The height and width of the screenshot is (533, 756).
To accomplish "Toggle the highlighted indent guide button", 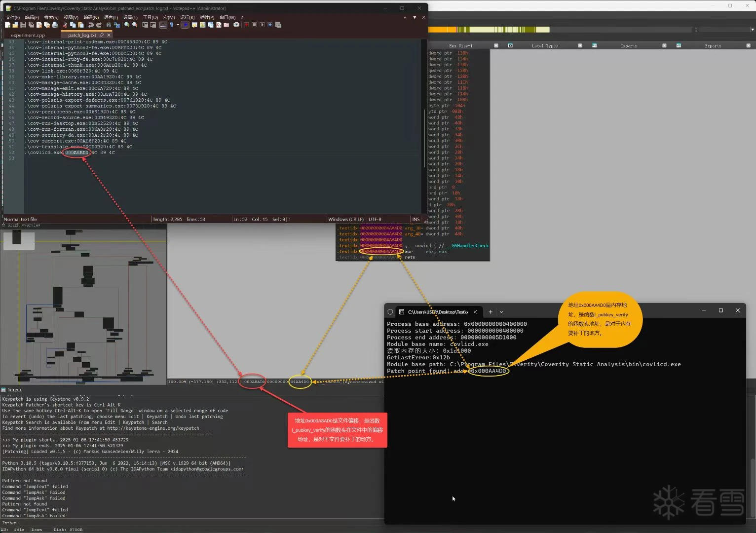I will tap(185, 25).
